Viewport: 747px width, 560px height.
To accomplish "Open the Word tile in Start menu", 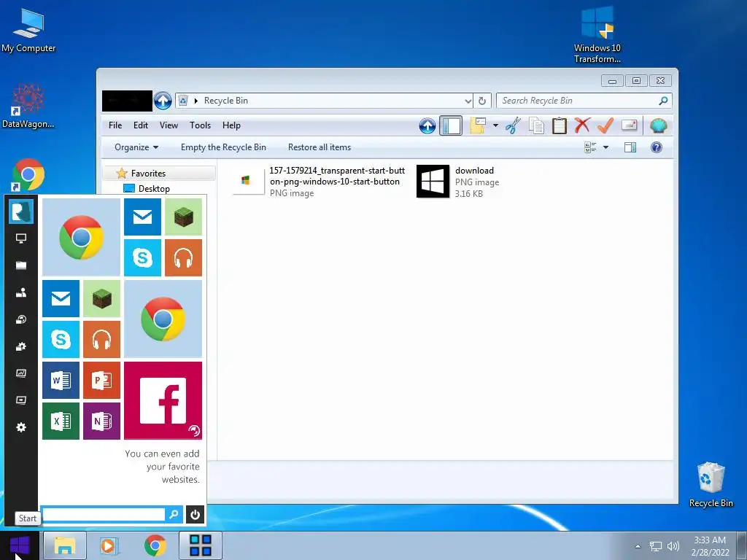I will click(x=61, y=380).
